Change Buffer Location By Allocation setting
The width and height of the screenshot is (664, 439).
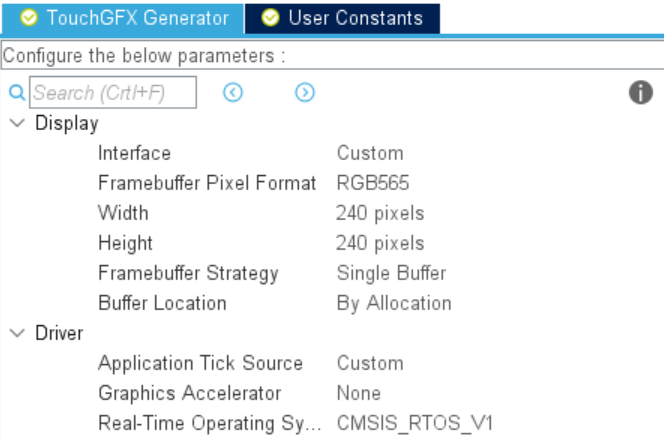coord(394,304)
